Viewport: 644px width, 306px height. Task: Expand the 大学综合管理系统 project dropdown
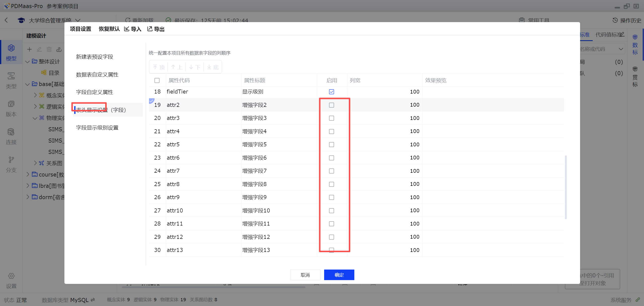pos(78,20)
